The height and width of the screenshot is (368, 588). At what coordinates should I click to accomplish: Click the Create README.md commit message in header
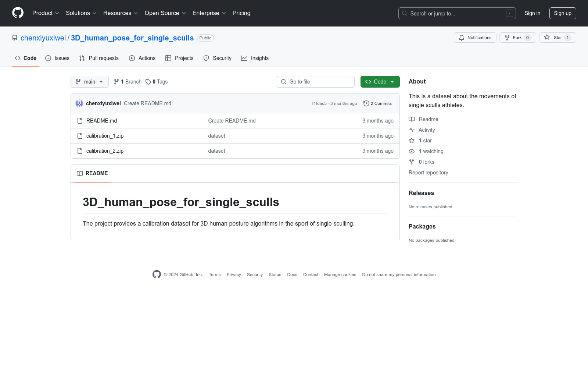tap(147, 103)
